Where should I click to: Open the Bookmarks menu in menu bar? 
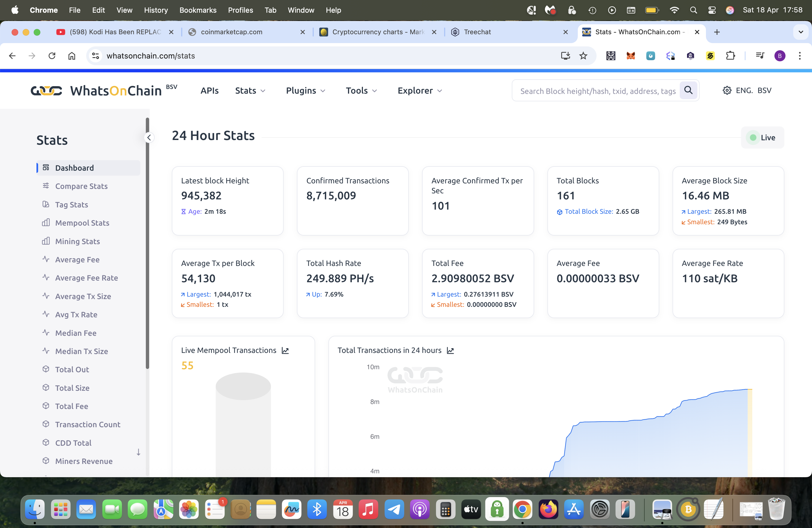(198, 10)
